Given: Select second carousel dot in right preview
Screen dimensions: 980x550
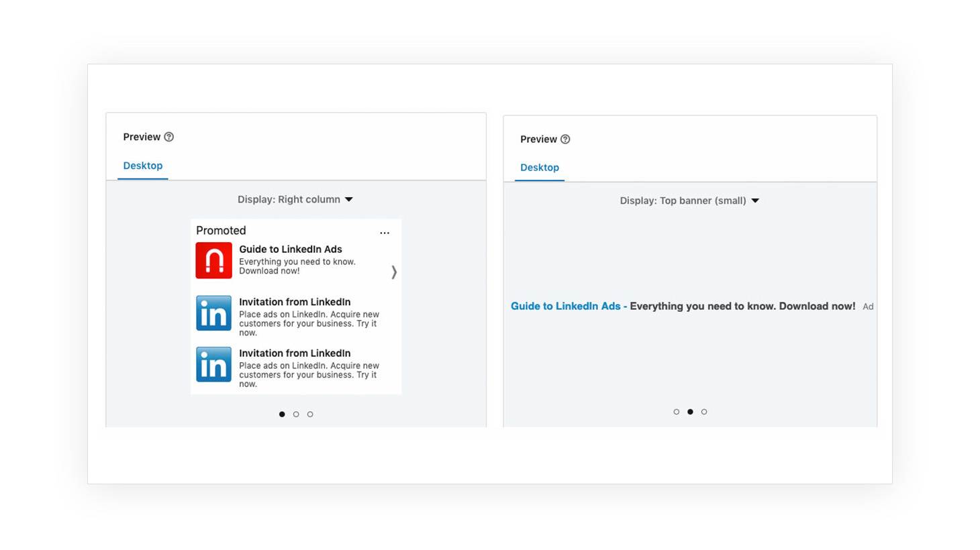Looking at the screenshot, I should coord(690,412).
